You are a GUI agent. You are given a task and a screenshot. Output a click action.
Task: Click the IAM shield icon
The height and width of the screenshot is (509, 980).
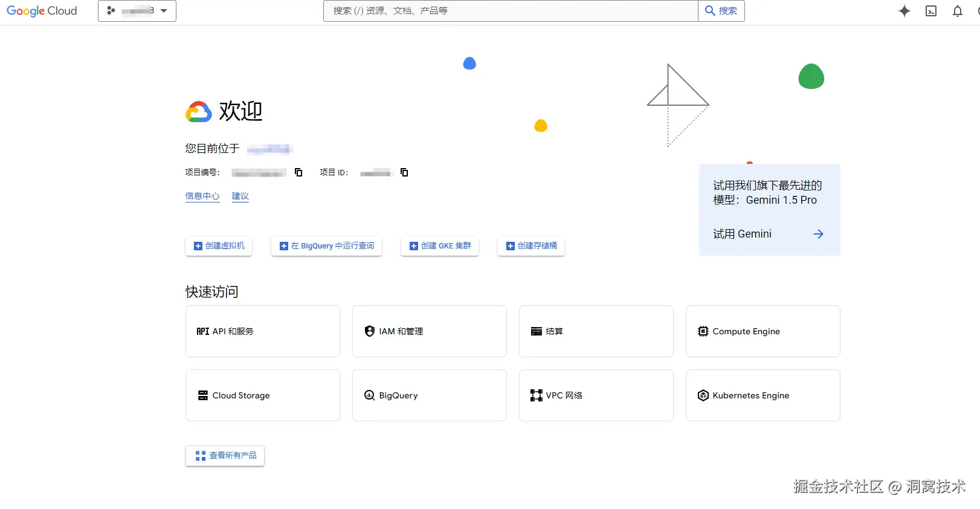click(370, 331)
